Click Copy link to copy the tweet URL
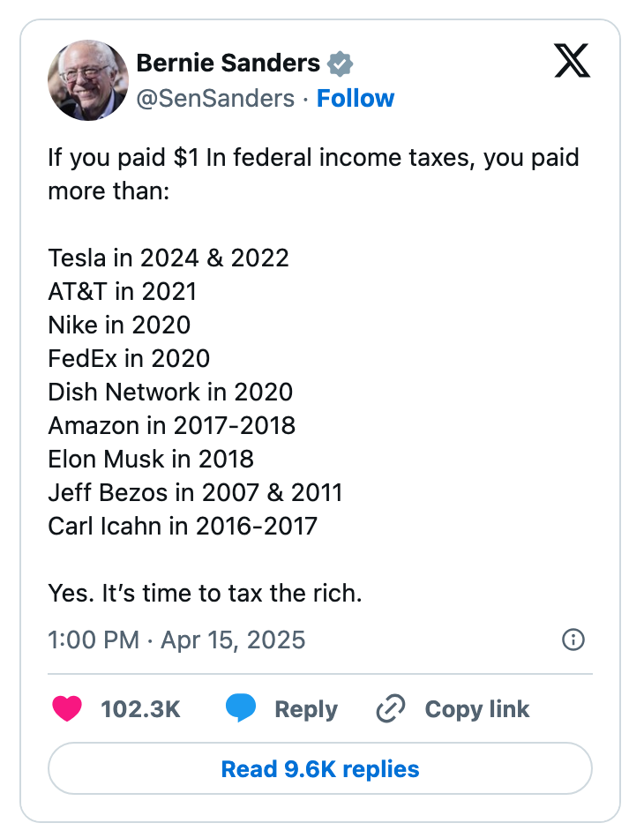 (x=476, y=708)
